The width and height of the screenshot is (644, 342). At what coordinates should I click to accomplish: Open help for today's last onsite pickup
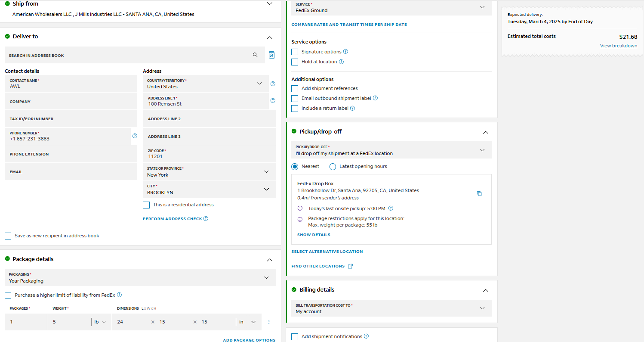(391, 208)
